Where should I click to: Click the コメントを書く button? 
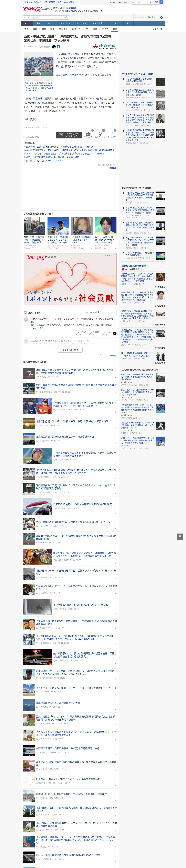coord(93,312)
